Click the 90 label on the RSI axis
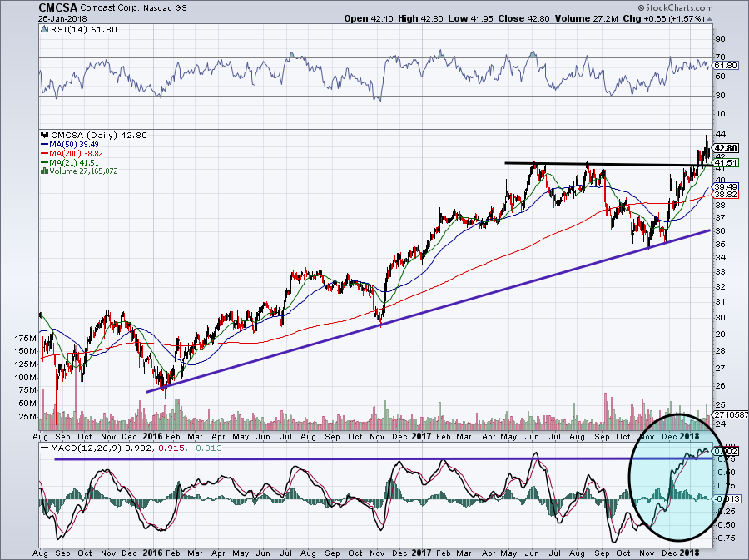 (720, 39)
